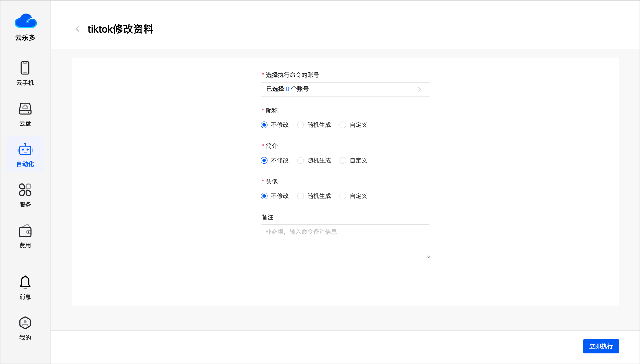The image size is (640, 364).
Task: Open the 我的 profile icon
Action: [25, 323]
